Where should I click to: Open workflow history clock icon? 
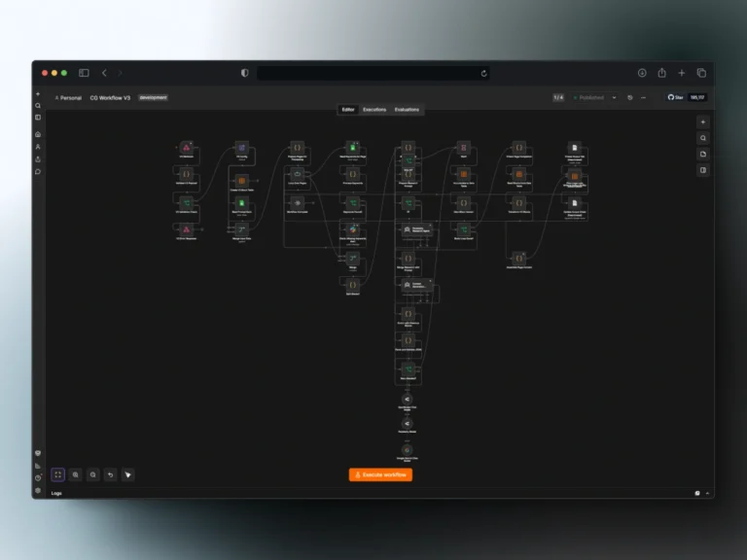pos(630,97)
